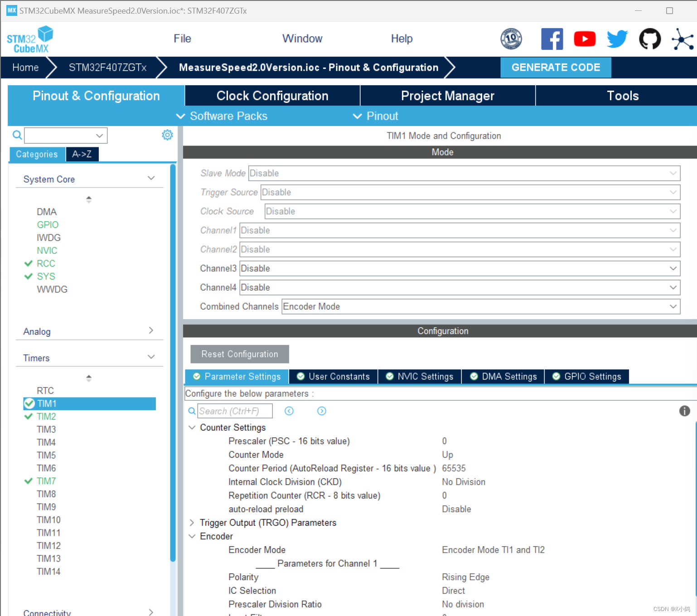Open NVIC Settings tab

point(420,376)
